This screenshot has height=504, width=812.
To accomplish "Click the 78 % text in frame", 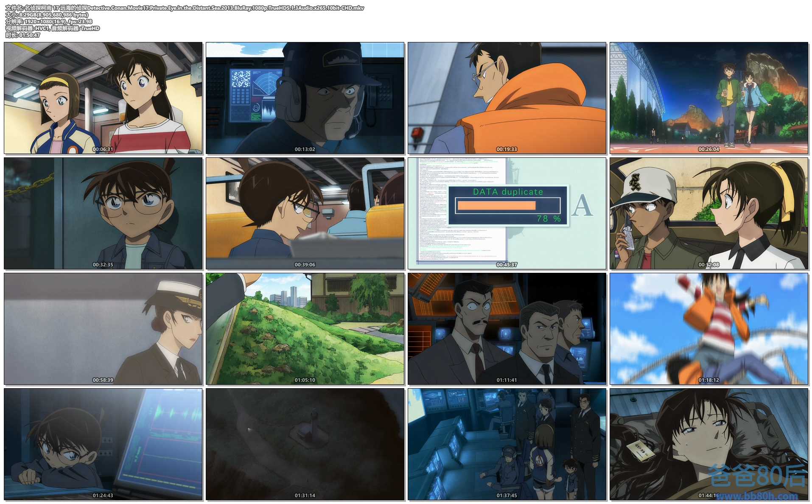I will [549, 218].
